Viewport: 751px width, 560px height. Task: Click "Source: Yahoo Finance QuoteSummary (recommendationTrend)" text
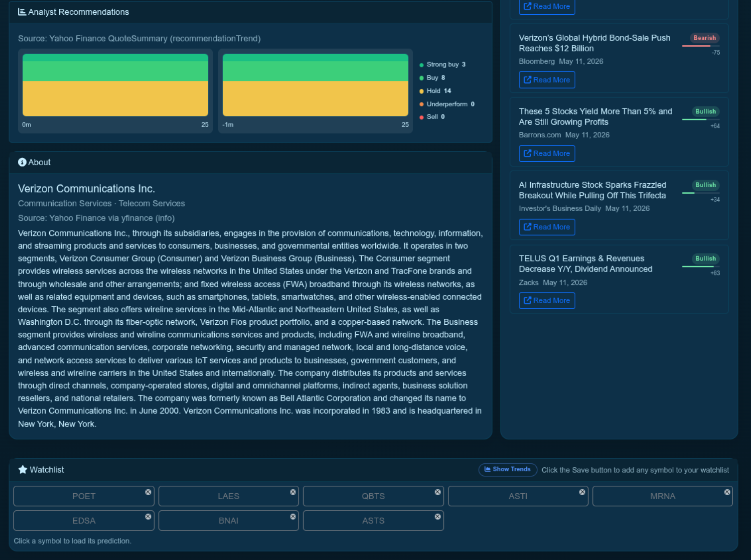click(139, 39)
